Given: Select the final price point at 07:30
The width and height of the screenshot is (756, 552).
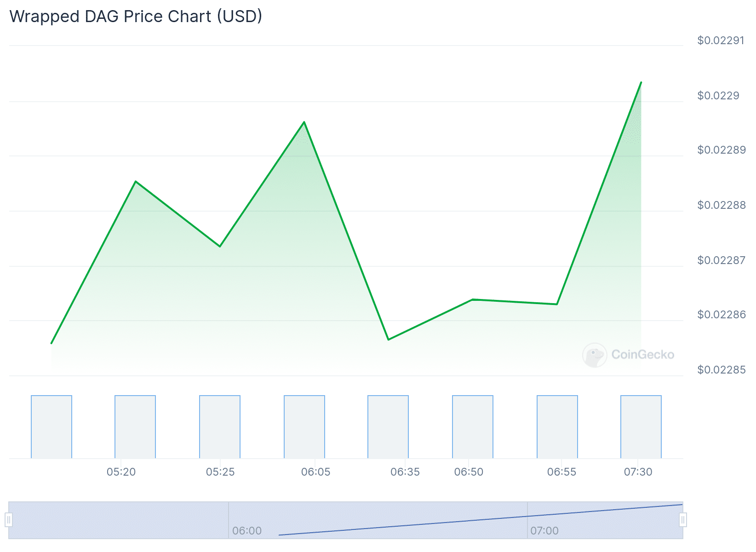Looking at the screenshot, I should (x=641, y=83).
